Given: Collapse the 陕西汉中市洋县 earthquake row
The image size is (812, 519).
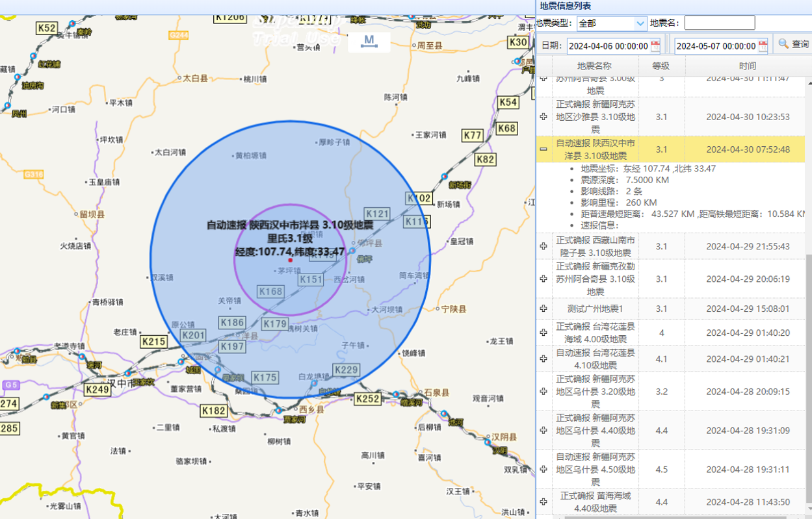Looking at the screenshot, I should click(544, 149).
